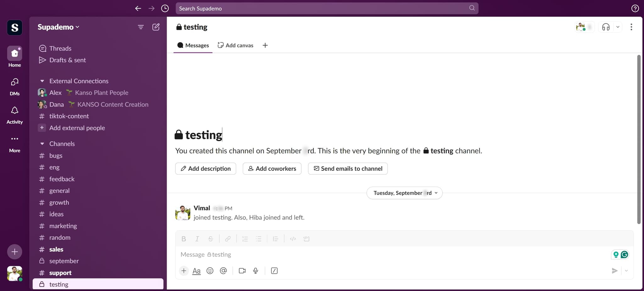The height and width of the screenshot is (291, 644).
Task: Start a huddle with the headphones icon
Action: pyautogui.click(x=606, y=27)
